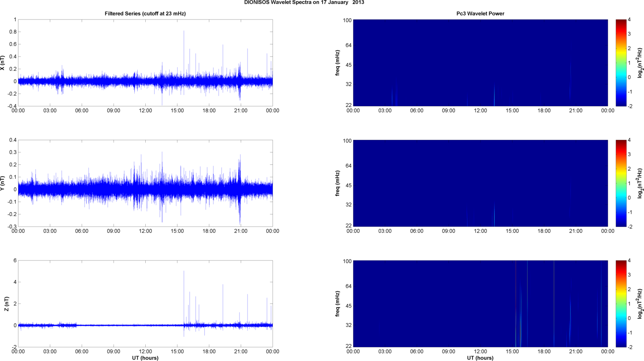Click the top colorbar log2(nT²/Hz) label
Viewport: 644px width, 361px height.
coord(640,63)
